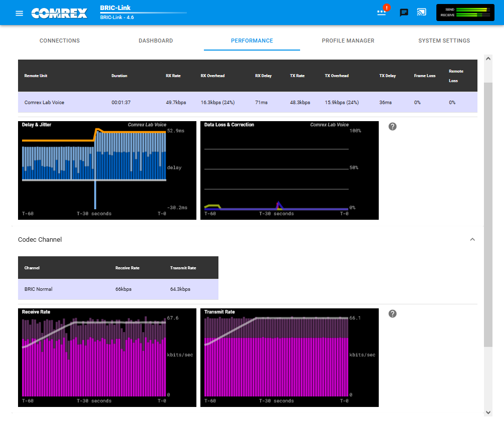Click the Remote Unit column header
The height and width of the screenshot is (437, 504).
36,76
